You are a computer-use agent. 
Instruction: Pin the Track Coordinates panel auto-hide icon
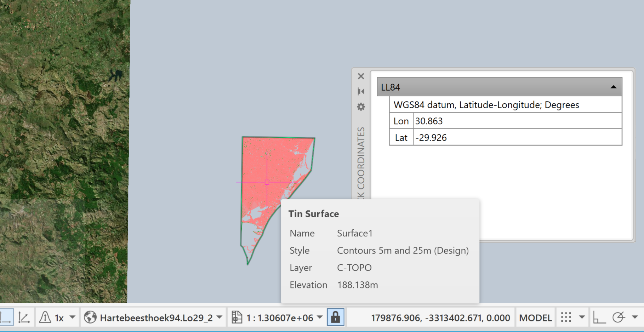coord(361,91)
